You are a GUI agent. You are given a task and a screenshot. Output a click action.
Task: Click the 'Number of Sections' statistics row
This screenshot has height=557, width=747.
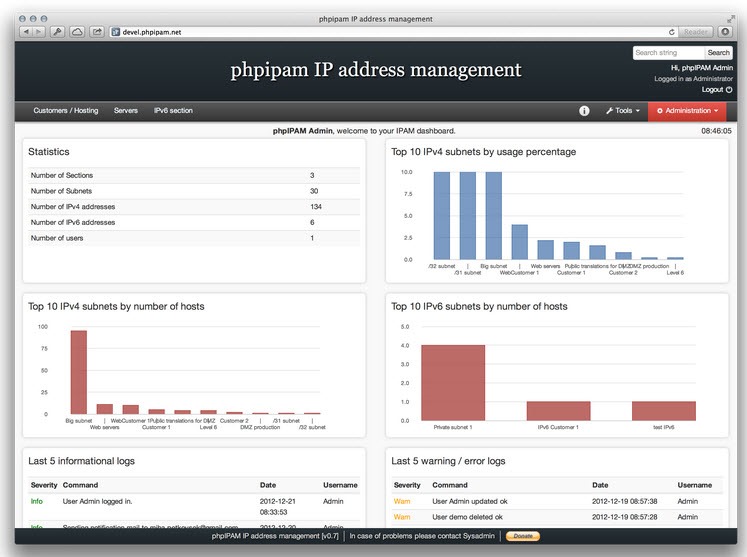(194, 175)
